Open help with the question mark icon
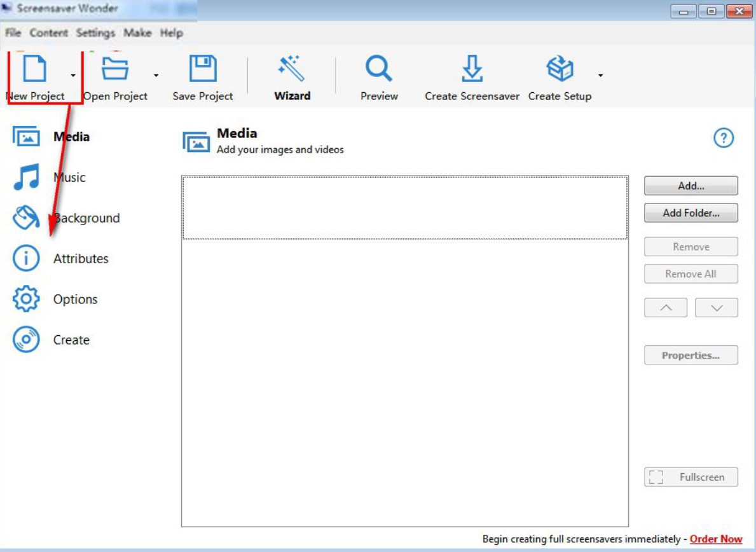This screenshot has width=756, height=552. click(x=723, y=138)
